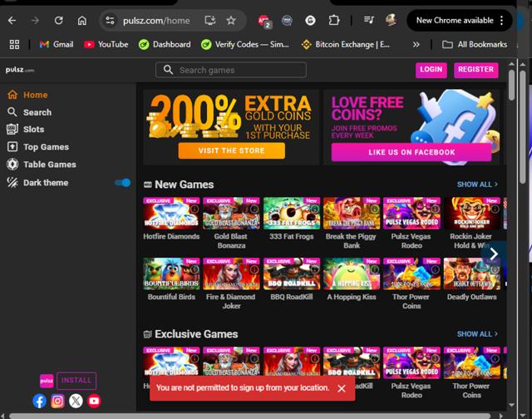Open Thor Power Coins in New Games
The height and width of the screenshot is (419, 532).
411,274
